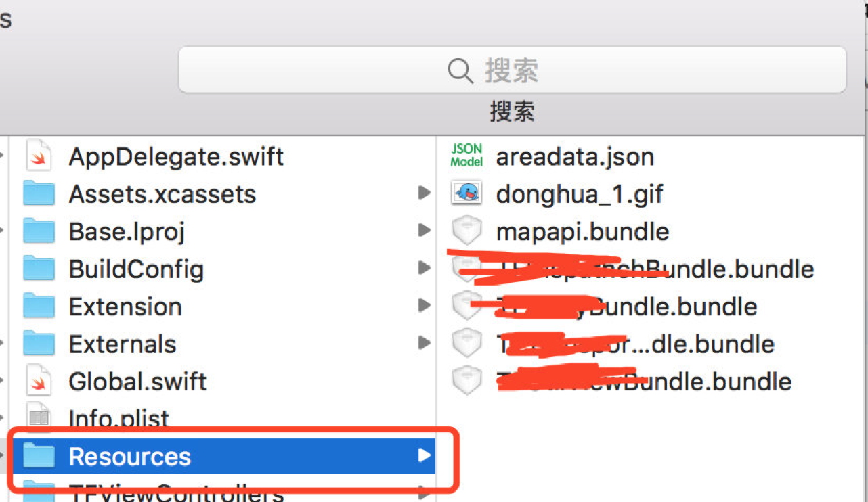This screenshot has height=502, width=868.
Task: Select the Base.lproj folder icon
Action: [39, 231]
